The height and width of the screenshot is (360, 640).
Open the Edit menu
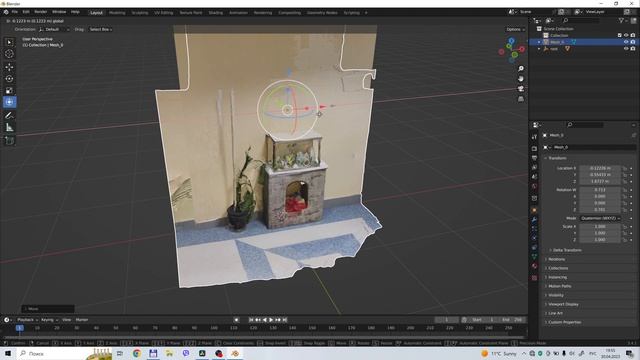tap(26, 12)
